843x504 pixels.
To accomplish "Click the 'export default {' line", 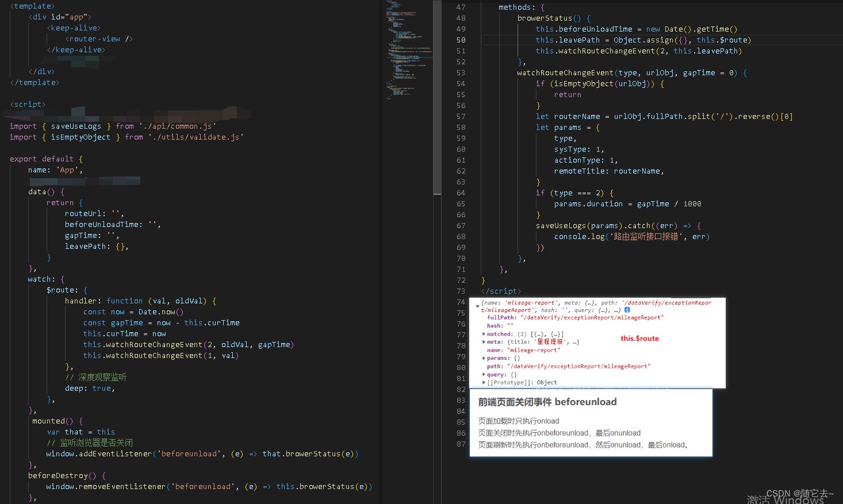I will pyautogui.click(x=47, y=159).
